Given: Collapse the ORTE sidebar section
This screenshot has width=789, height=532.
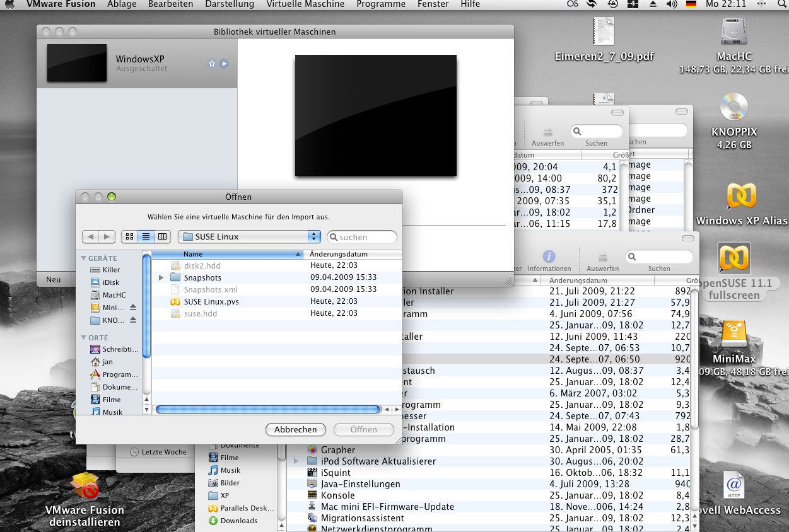Looking at the screenshot, I should pyautogui.click(x=83, y=338).
